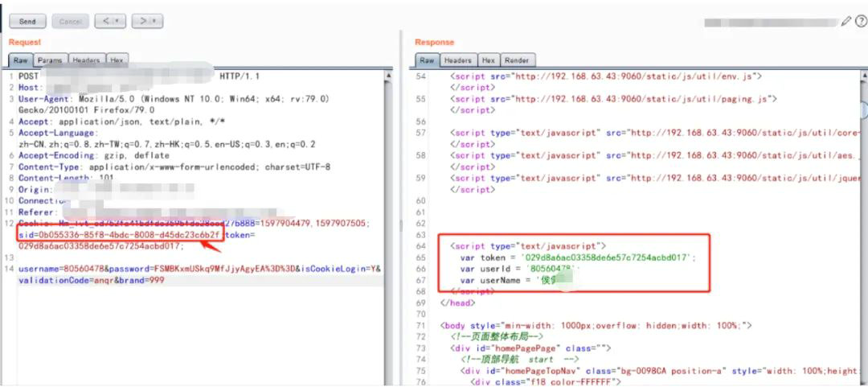Switch to the Request Headers tab

pos(86,60)
